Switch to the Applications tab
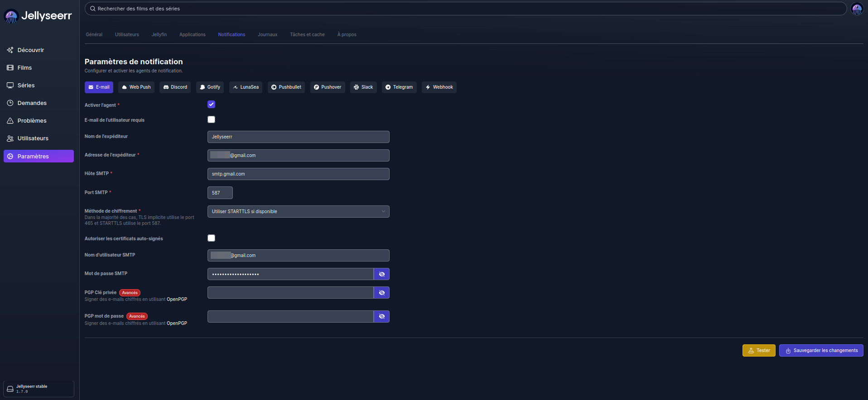868x400 pixels. click(x=193, y=35)
